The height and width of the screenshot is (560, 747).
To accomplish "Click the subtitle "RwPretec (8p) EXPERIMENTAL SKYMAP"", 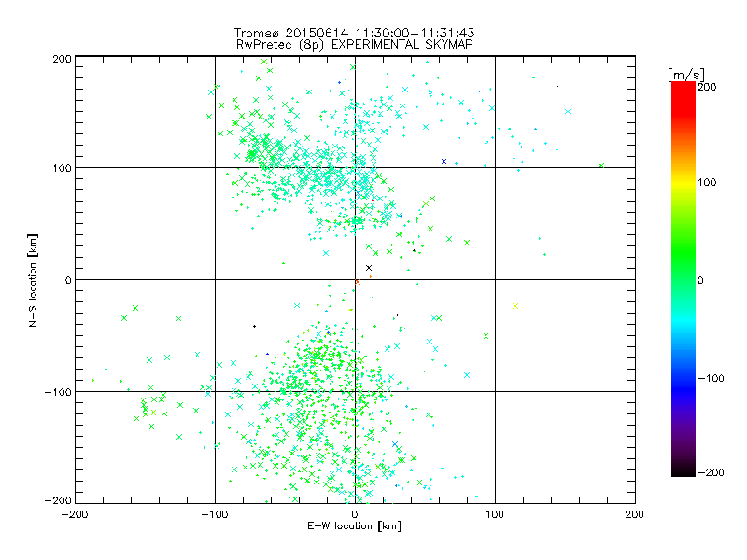I will pyautogui.click(x=354, y=44).
